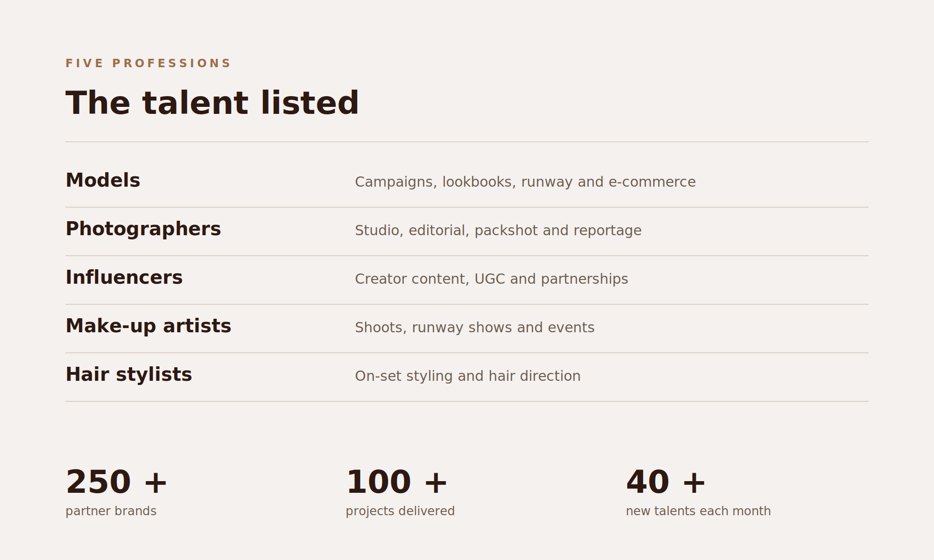Select the Photographers row title
The image size is (934, 560).
tap(143, 229)
